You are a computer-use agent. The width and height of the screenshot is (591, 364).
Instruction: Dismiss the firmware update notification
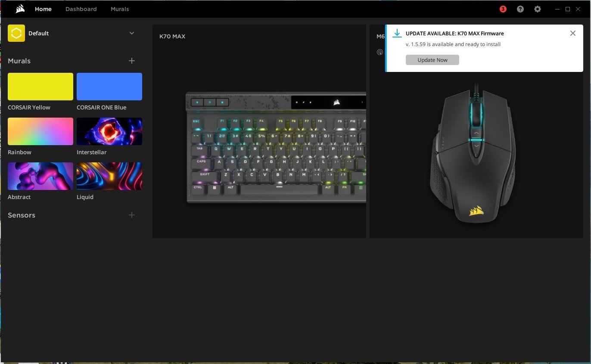572,33
